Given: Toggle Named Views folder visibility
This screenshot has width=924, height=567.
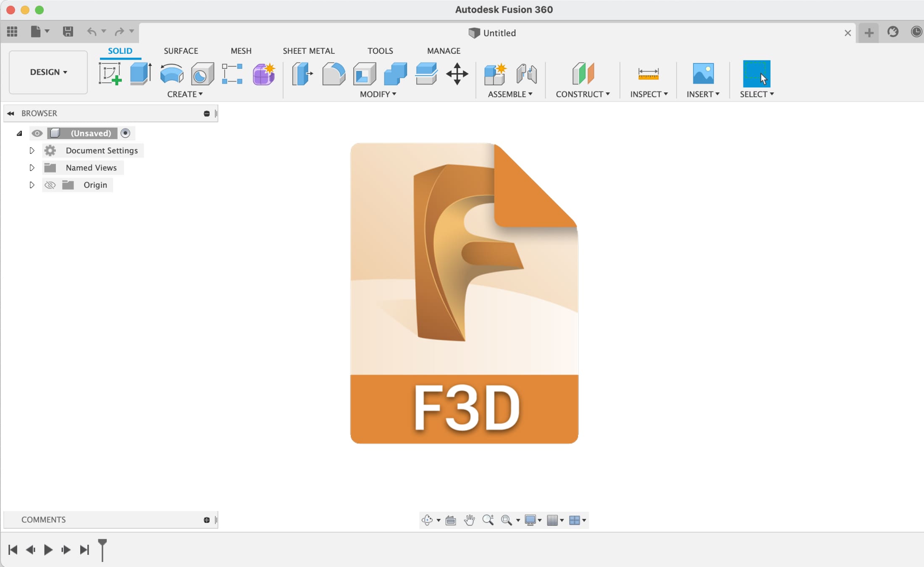Looking at the screenshot, I should point(37,167).
